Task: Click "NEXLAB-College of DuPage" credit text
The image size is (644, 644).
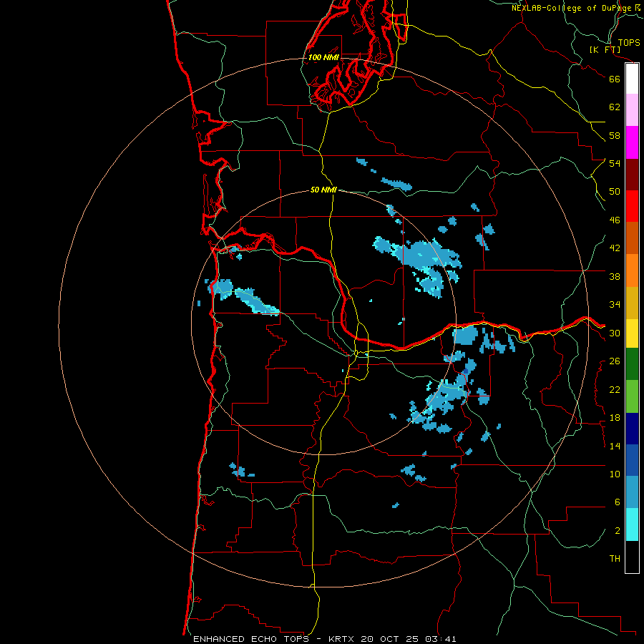Action: (x=572, y=8)
